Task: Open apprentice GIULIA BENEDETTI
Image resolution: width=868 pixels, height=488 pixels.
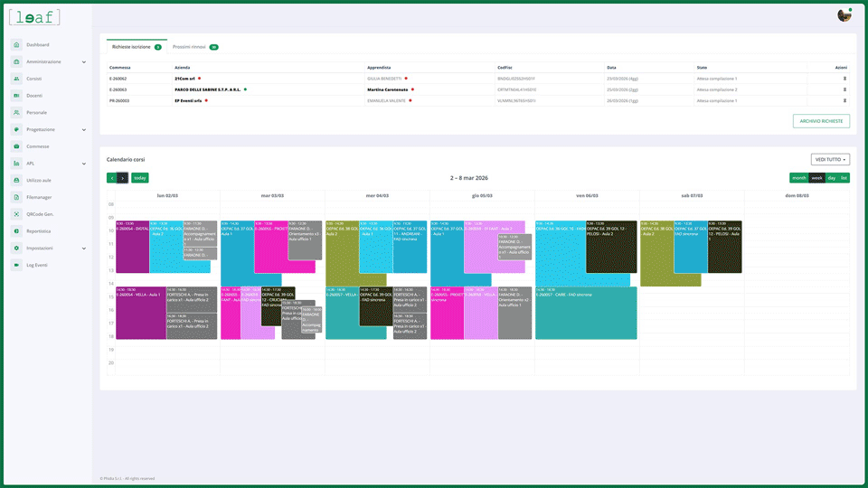Action: 384,79
